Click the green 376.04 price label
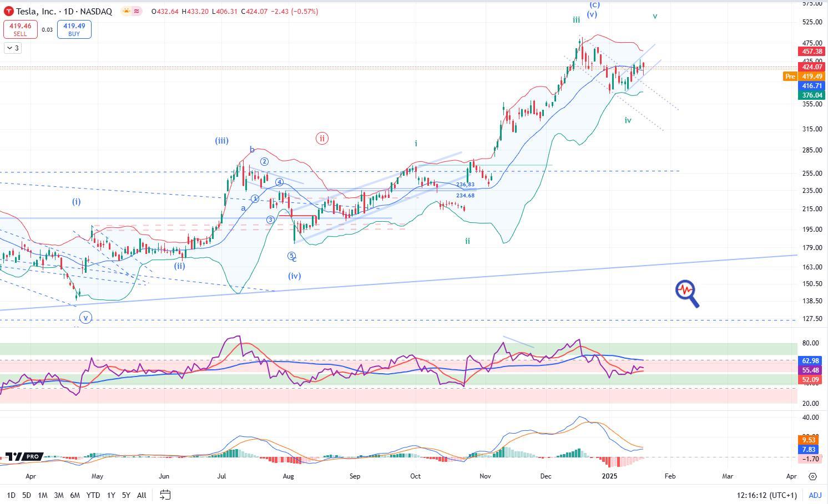This screenshot has height=504, width=828. pyautogui.click(x=811, y=95)
